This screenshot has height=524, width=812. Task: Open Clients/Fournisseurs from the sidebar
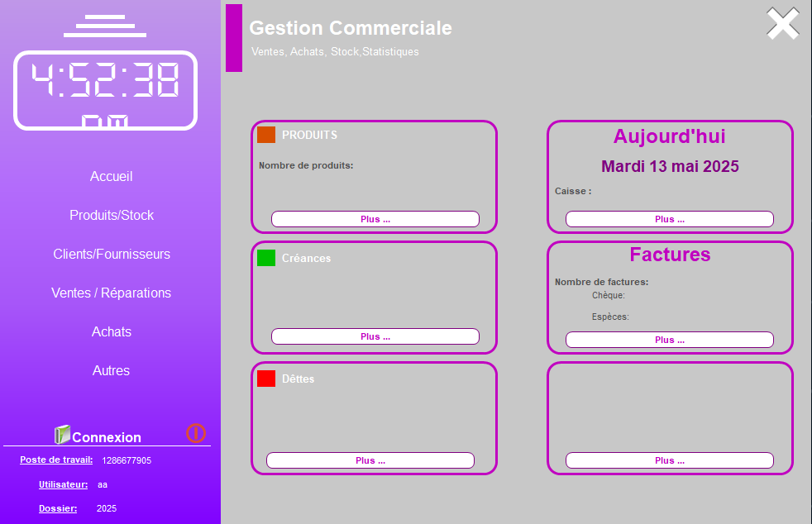(x=111, y=255)
